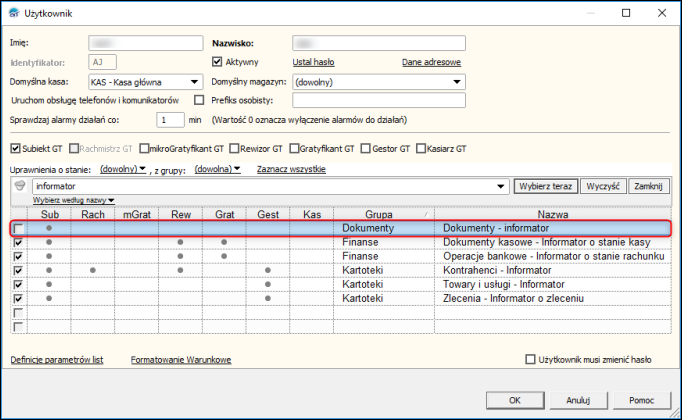The height and width of the screenshot is (420, 682).
Task: Check the Gestor GT checkbox
Action: click(366, 149)
